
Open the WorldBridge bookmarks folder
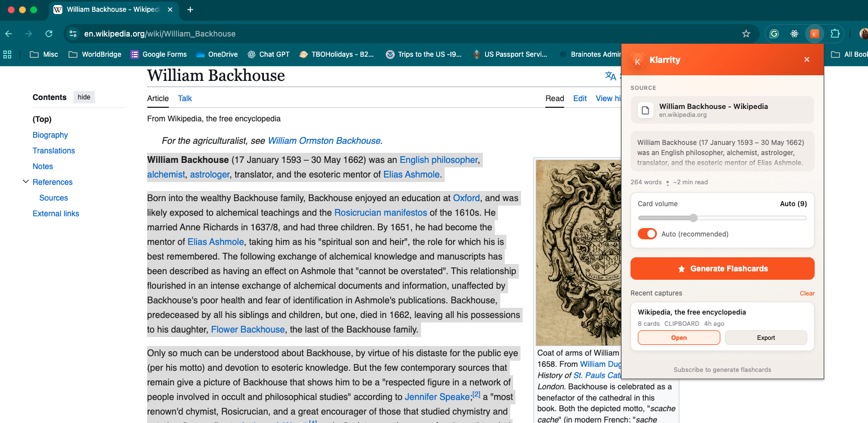[x=95, y=54]
